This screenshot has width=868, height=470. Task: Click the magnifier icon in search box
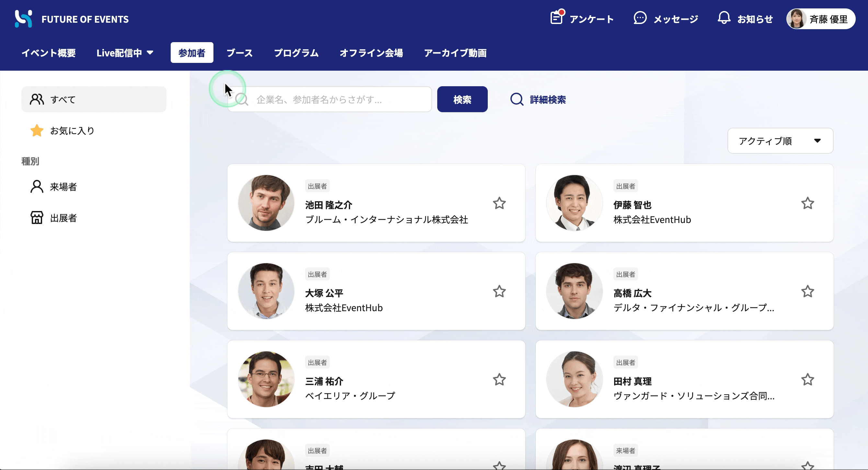pos(242,100)
